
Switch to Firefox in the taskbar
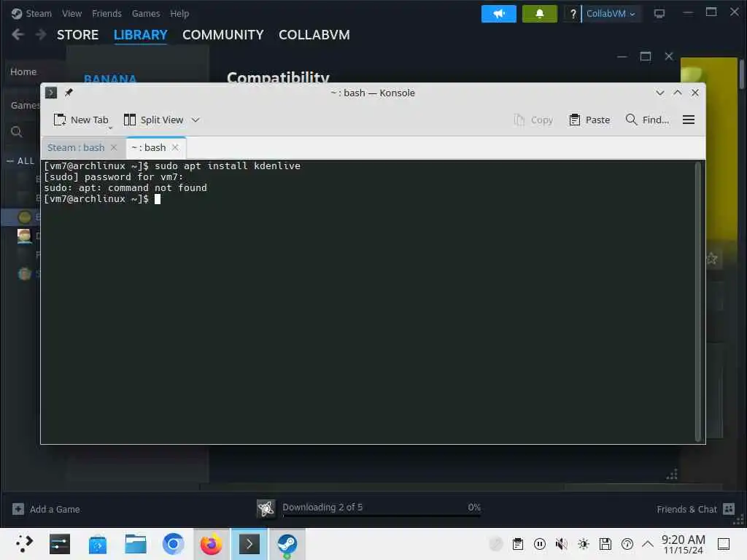[x=211, y=544]
